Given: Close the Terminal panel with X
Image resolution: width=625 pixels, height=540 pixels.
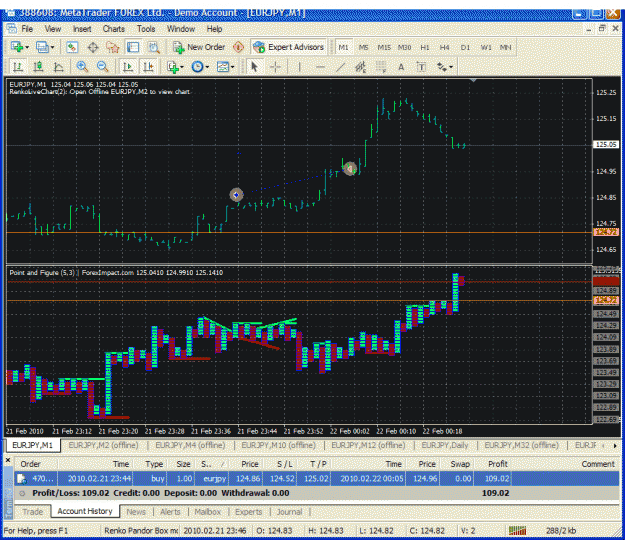Looking at the screenshot, I should 8,460.
